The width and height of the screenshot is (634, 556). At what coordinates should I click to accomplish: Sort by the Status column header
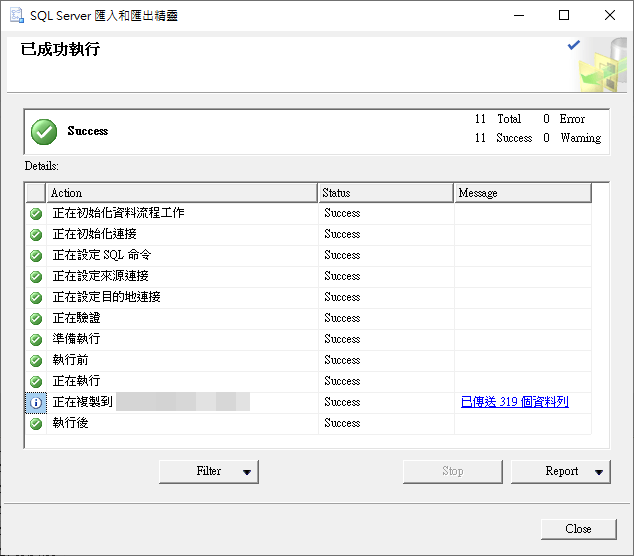pos(386,192)
